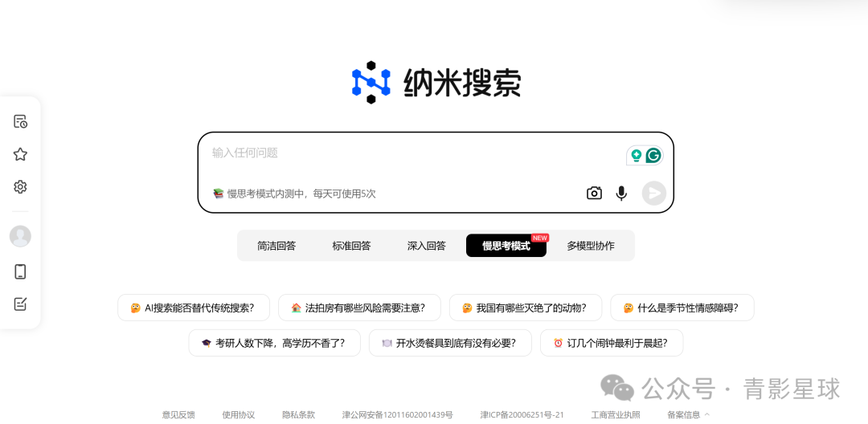Expand the 备案信息 footer dropdown
This screenshot has width=868, height=424.
pyautogui.click(x=688, y=414)
